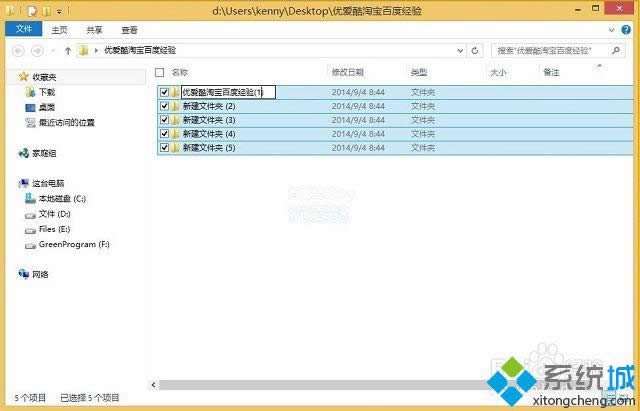Sort by the 修改日期 column header
The height and width of the screenshot is (411, 640).
[x=347, y=72]
